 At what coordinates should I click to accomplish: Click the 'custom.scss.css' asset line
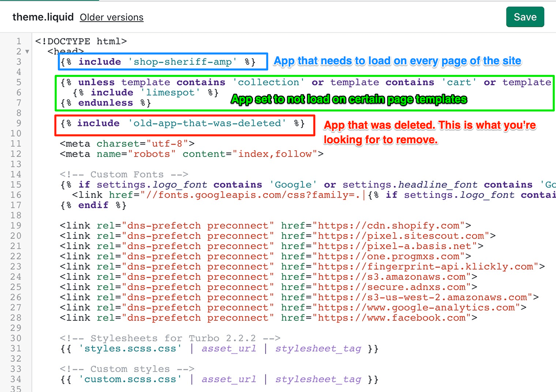pos(219,379)
